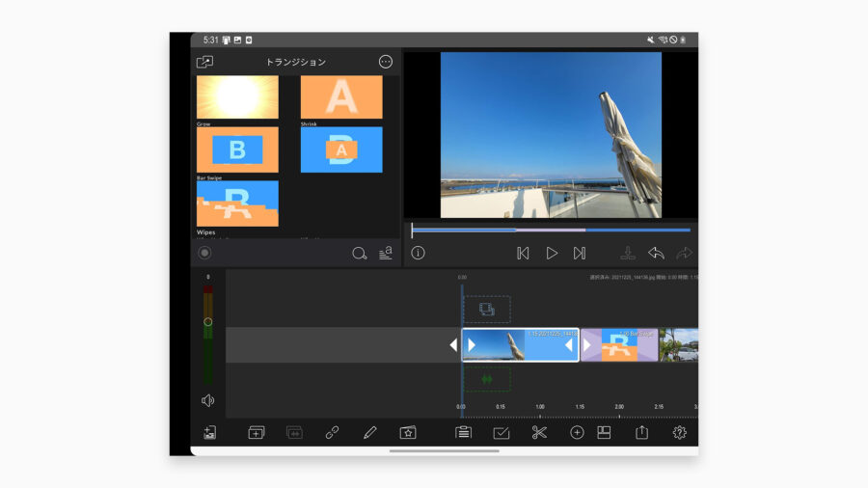Tap the left trim handle outside selected clip
Screen dimensions: 868x488
(453, 344)
